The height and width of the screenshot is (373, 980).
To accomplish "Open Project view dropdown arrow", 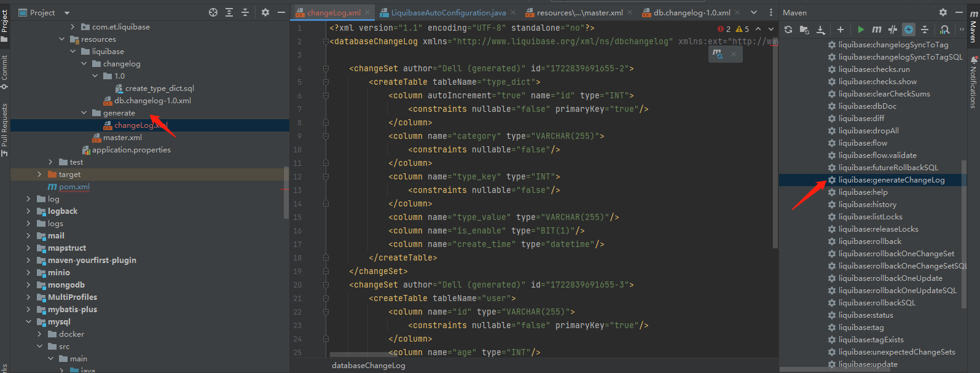I will 67,12.
